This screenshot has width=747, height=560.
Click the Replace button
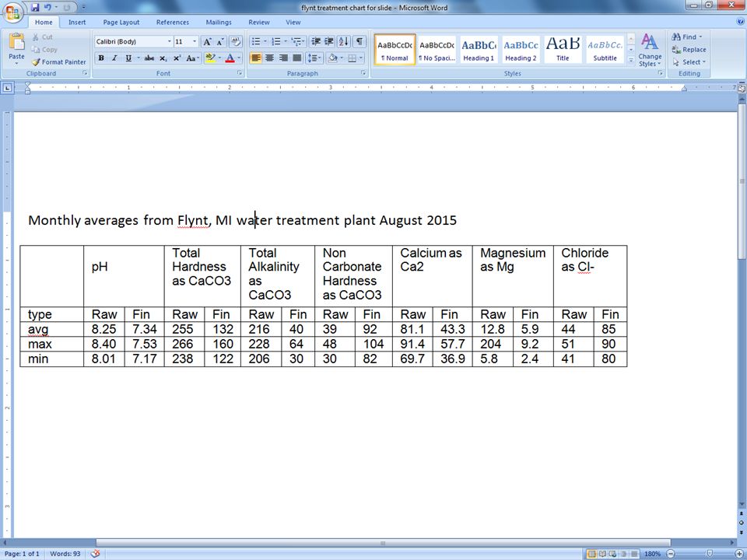pyautogui.click(x=689, y=50)
